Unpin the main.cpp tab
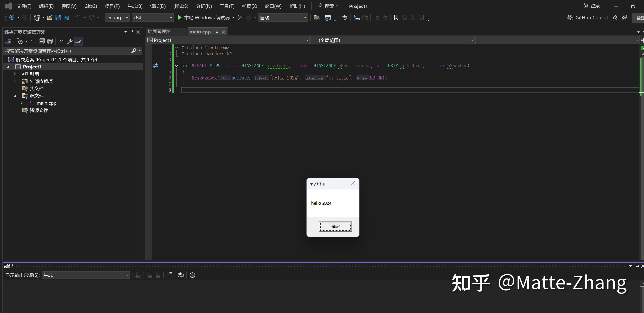The height and width of the screenshot is (313, 644). [x=216, y=32]
